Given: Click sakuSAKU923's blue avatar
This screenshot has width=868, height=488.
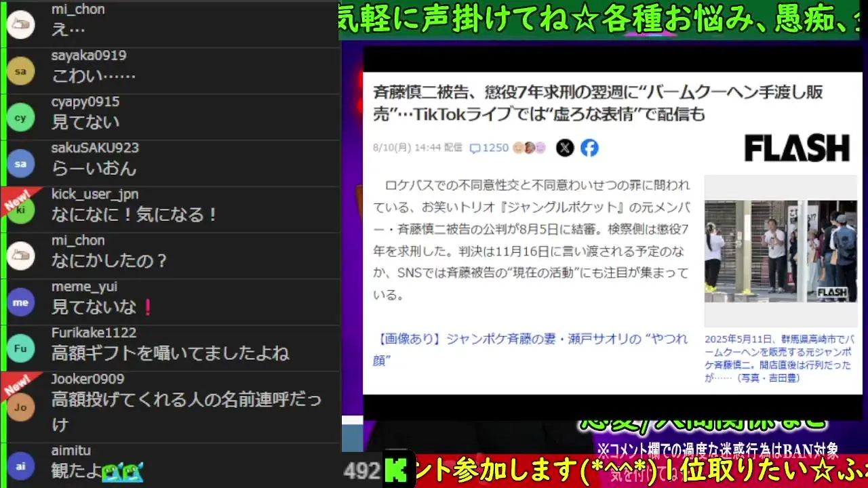Looking at the screenshot, I should pyautogui.click(x=20, y=163).
